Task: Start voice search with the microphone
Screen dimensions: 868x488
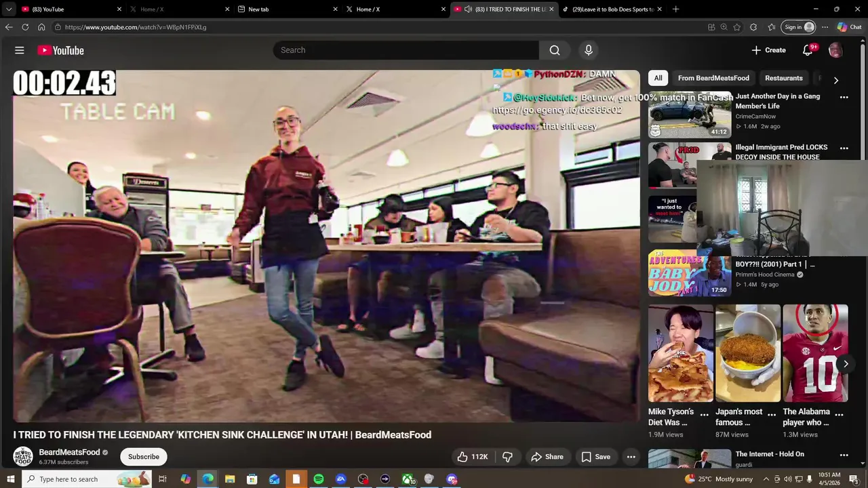Action: (589, 50)
